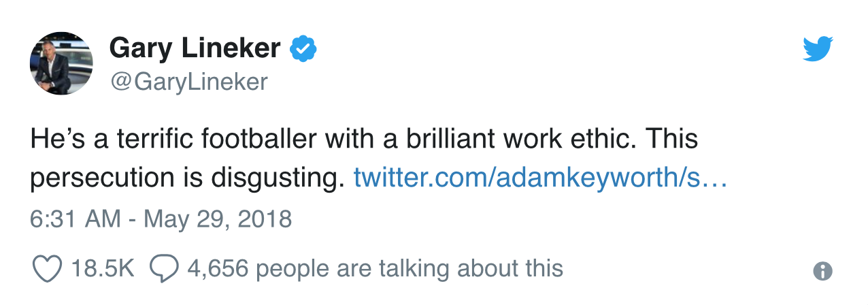Click the reply speech bubble icon
Image resolution: width=868 pixels, height=305 pixels.
(x=163, y=268)
